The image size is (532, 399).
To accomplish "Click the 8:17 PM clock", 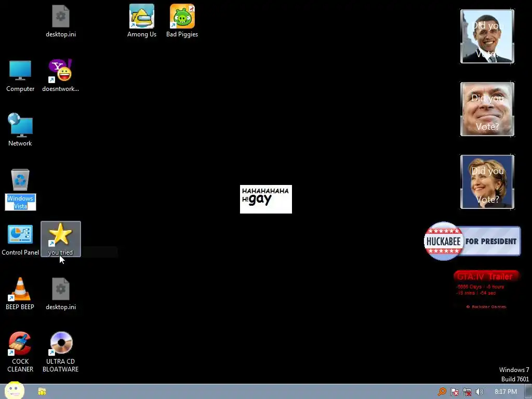I will pos(506,392).
